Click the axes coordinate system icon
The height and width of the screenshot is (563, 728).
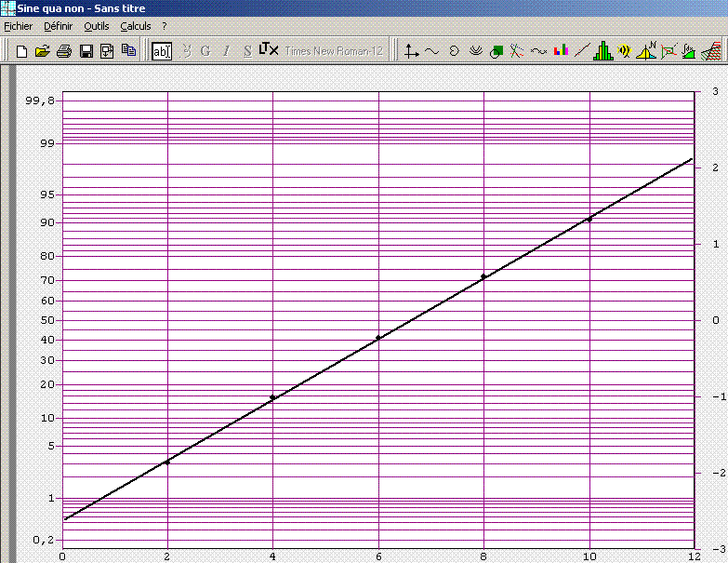(411, 51)
